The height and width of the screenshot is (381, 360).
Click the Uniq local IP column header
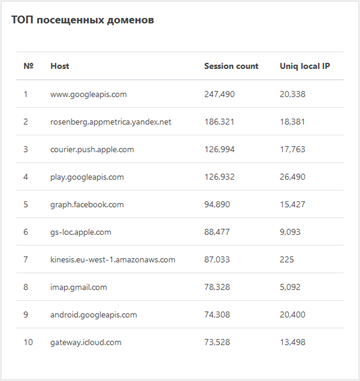click(305, 66)
